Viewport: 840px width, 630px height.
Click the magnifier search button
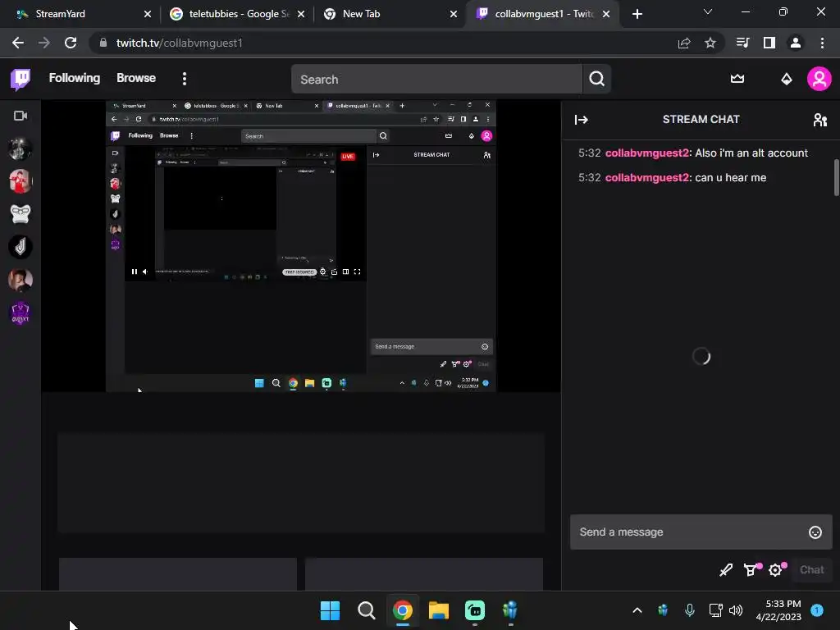[597, 80]
